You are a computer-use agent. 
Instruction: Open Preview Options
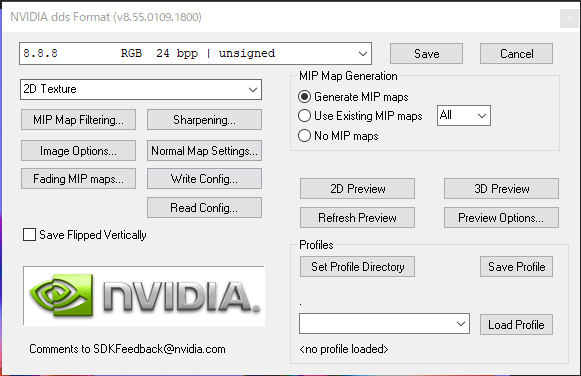[501, 217]
